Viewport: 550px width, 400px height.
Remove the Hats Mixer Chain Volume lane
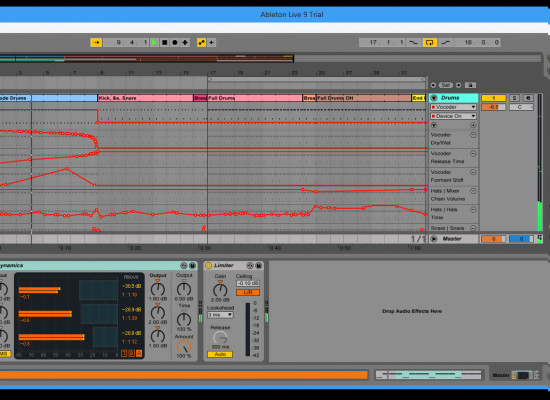coord(473,191)
